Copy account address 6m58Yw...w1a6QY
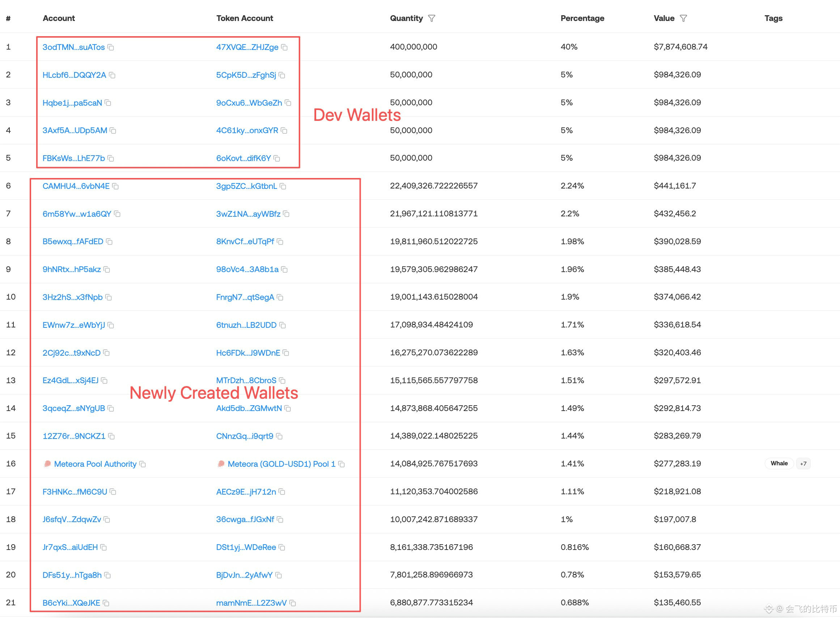The height and width of the screenshot is (618, 840). pos(118,214)
